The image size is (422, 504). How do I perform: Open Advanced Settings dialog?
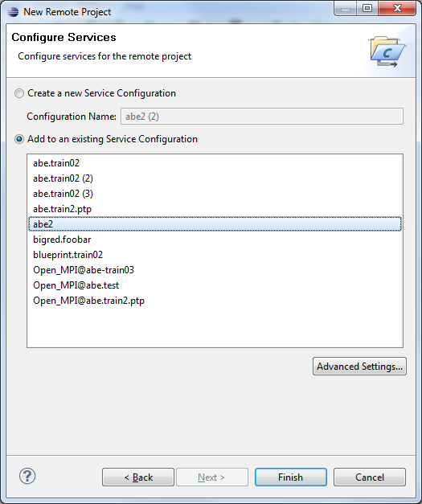pyautogui.click(x=359, y=367)
